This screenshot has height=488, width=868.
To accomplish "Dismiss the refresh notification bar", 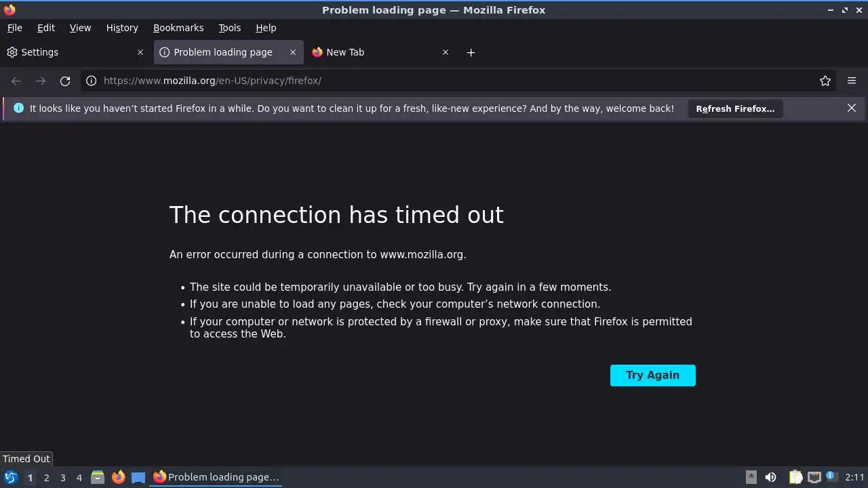I will coord(852,108).
